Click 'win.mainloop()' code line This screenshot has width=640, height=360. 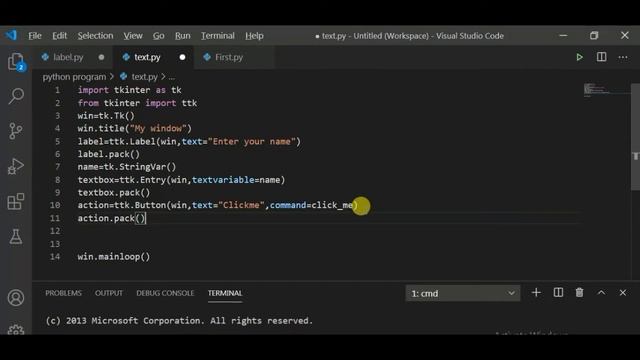point(114,257)
